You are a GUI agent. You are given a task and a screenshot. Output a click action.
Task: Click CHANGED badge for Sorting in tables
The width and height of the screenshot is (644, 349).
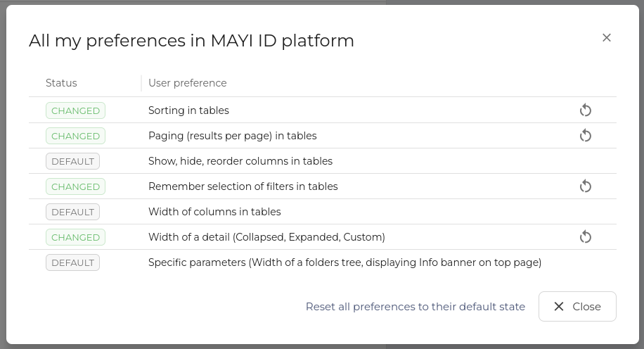click(x=75, y=110)
